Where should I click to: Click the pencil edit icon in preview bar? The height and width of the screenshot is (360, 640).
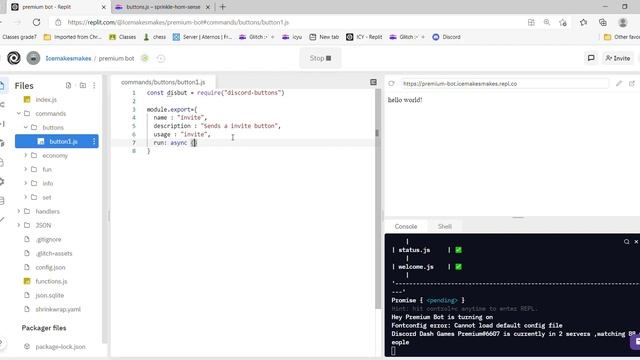(x=619, y=84)
